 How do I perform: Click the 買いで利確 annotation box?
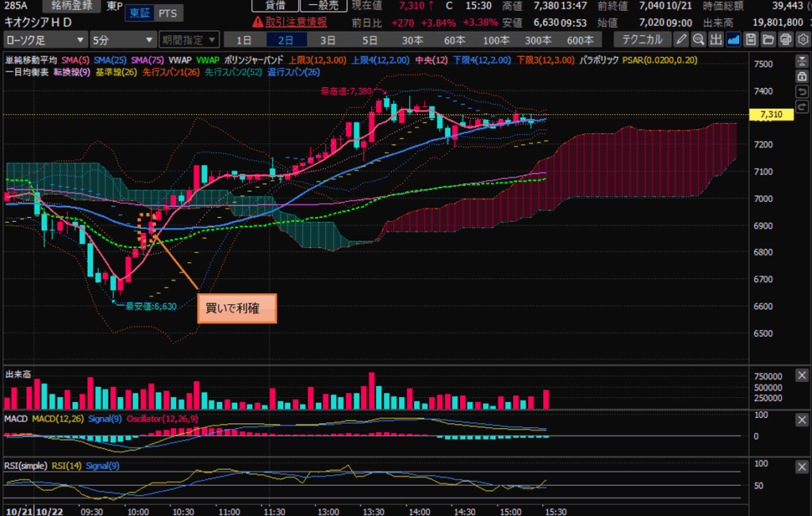pyautogui.click(x=236, y=309)
